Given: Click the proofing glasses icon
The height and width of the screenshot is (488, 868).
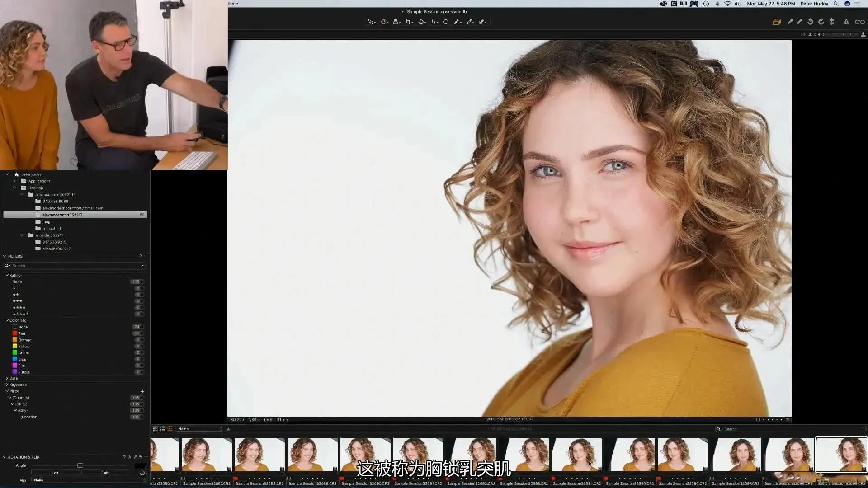Looking at the screenshot, I should point(859,22).
